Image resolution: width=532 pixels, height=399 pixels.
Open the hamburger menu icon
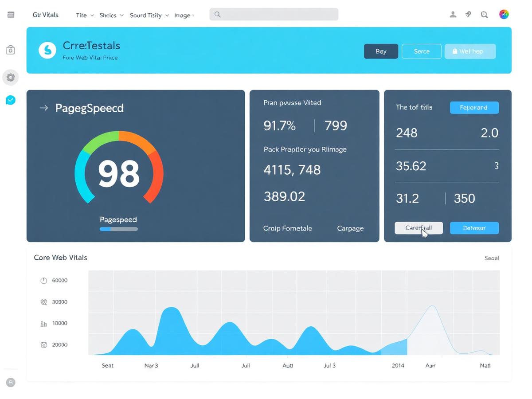tap(11, 15)
